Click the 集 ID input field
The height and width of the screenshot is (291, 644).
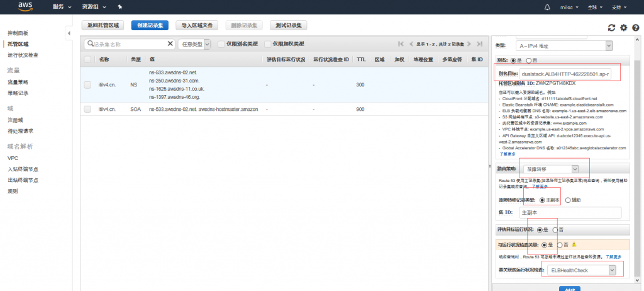click(570, 213)
